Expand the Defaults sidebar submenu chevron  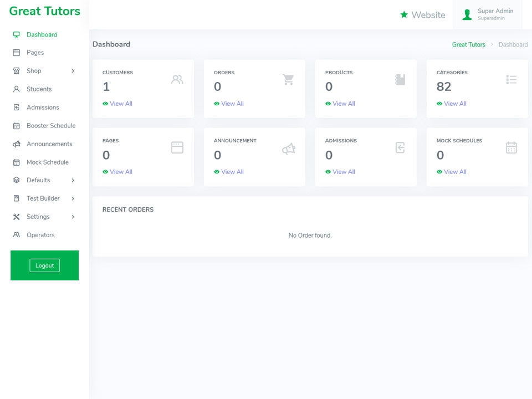[73, 180]
